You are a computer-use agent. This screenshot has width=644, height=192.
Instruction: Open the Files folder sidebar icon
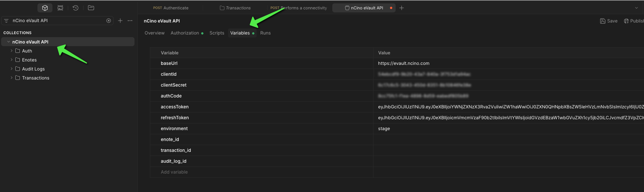coord(91,8)
